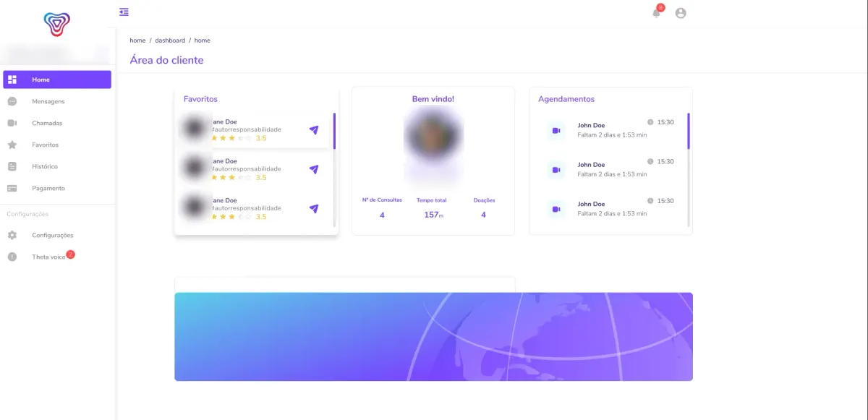Go to the Chamadas video section
The height and width of the screenshot is (420, 868).
(x=57, y=123)
